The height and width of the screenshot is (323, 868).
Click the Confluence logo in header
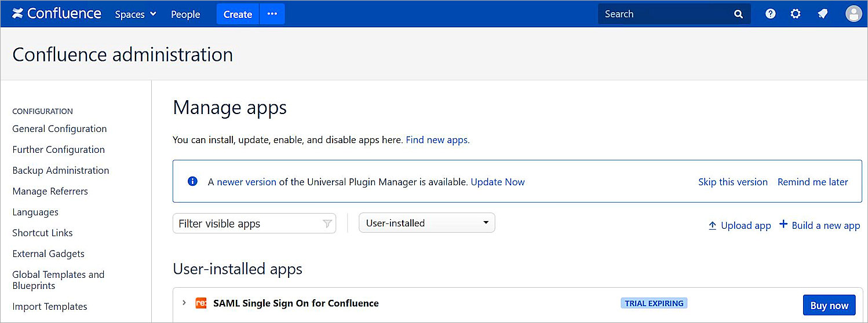(56, 14)
